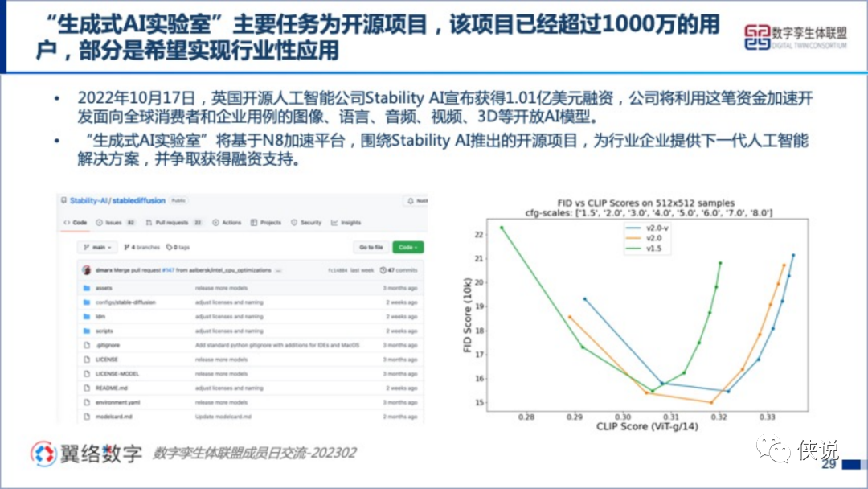Click the ldm row "2 weeks ago" timestamp
868x489 pixels.
pyautogui.click(x=402, y=317)
